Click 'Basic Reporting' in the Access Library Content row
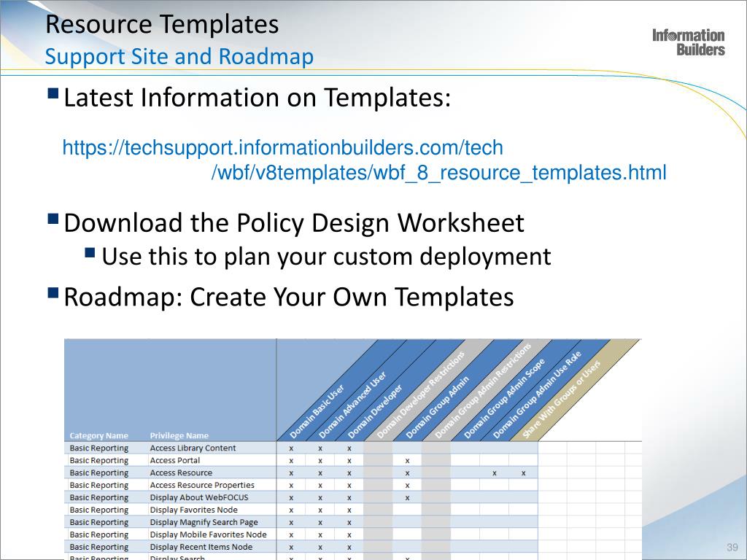 (98, 448)
